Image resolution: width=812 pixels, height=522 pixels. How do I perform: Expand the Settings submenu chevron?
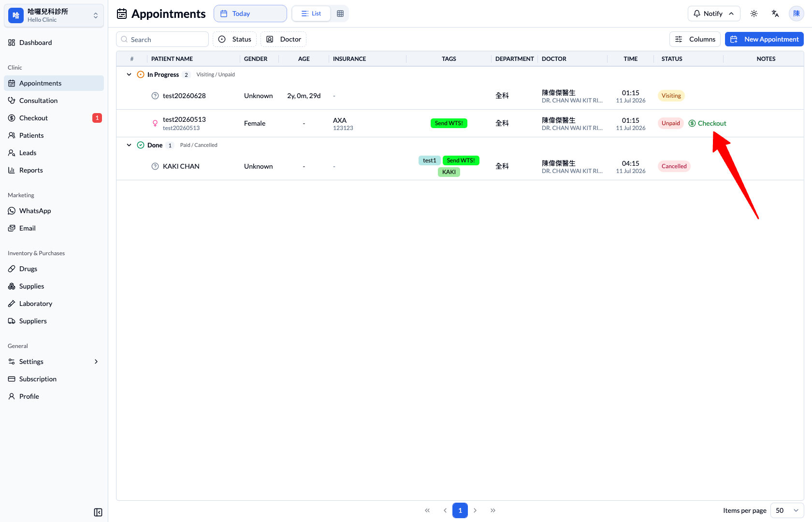(96, 362)
